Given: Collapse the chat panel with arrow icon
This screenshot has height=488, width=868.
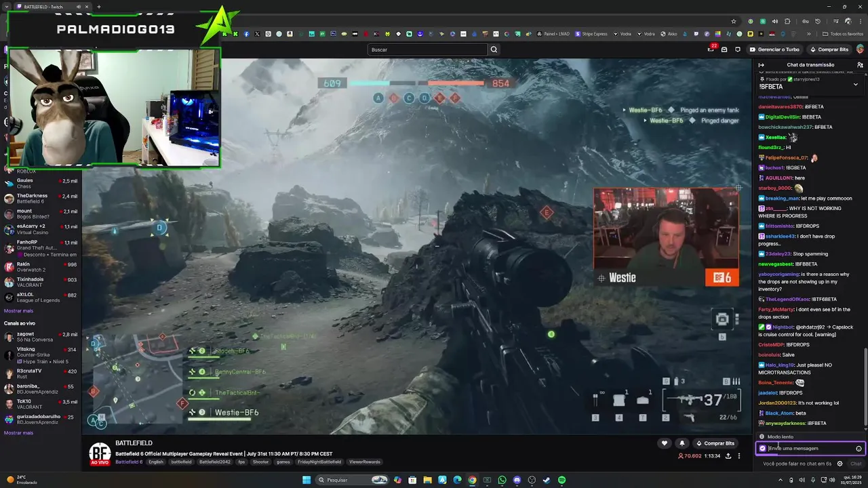Looking at the screenshot, I should [x=762, y=65].
